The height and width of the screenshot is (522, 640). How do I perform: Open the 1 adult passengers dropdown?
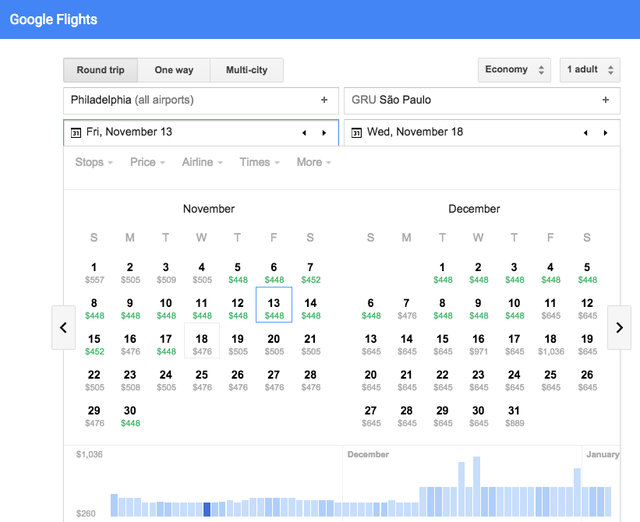589,70
